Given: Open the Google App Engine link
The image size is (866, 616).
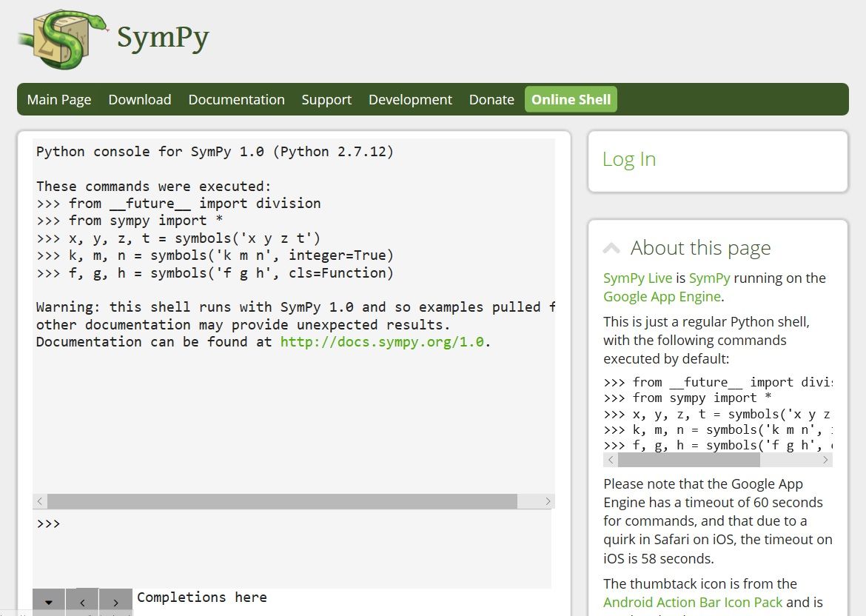Looking at the screenshot, I should pyautogui.click(x=661, y=296).
